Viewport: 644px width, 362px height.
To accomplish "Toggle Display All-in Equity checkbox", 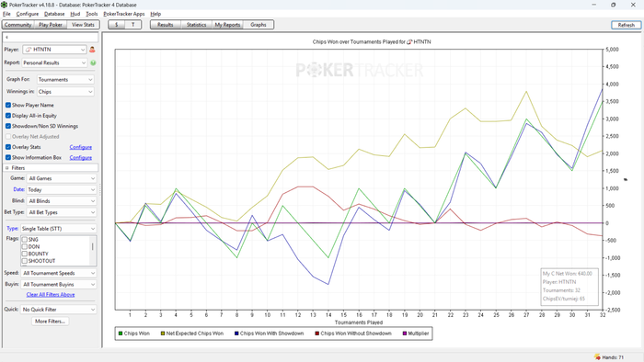I will [8, 116].
